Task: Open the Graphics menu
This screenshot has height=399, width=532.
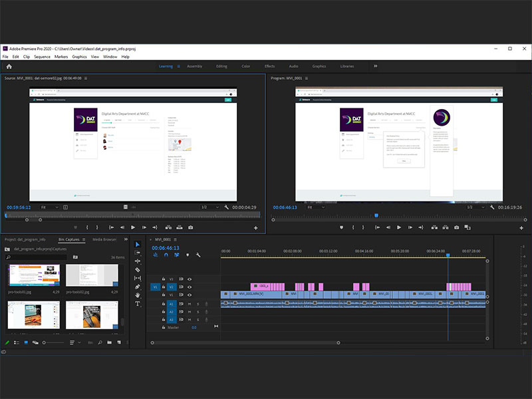Action: coord(79,57)
